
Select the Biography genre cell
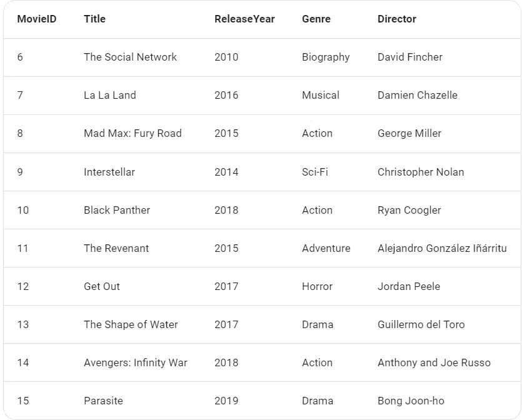(326, 57)
